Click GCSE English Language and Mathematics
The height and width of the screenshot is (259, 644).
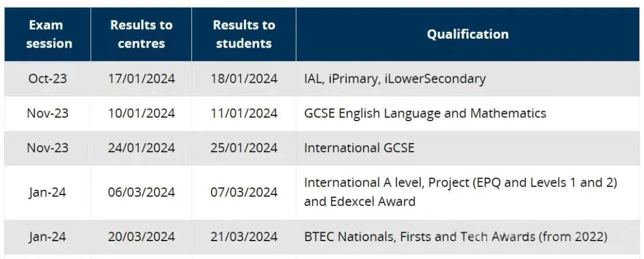tap(425, 113)
